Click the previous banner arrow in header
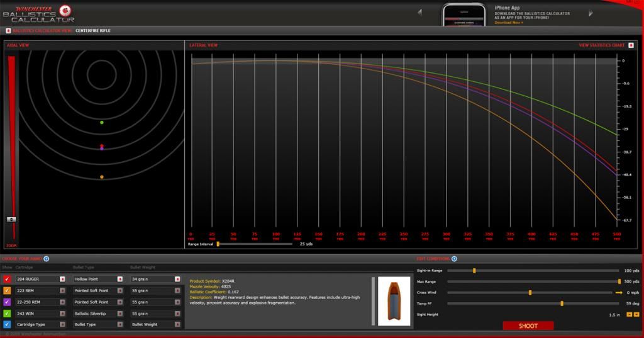This screenshot has height=338, width=644. point(419,13)
